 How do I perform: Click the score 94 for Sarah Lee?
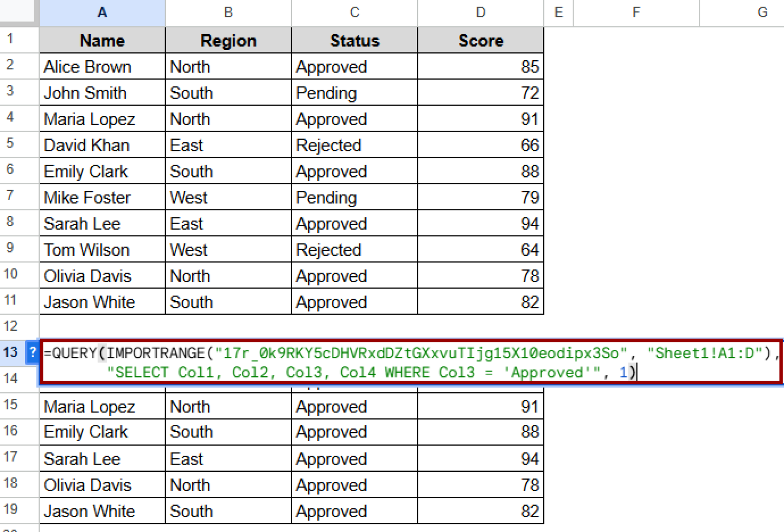(480, 223)
